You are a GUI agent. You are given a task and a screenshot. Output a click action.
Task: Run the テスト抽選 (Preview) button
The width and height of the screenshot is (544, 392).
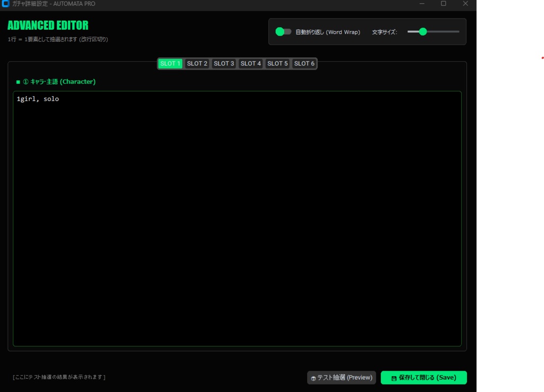pos(342,378)
